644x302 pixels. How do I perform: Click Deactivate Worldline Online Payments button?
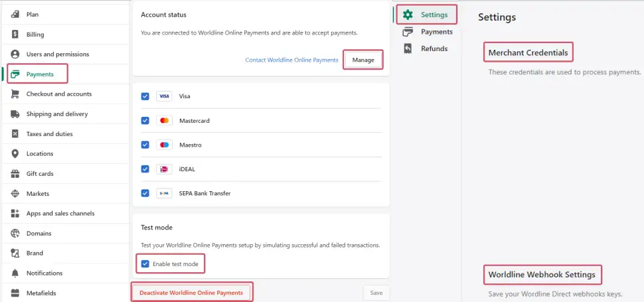tap(191, 293)
